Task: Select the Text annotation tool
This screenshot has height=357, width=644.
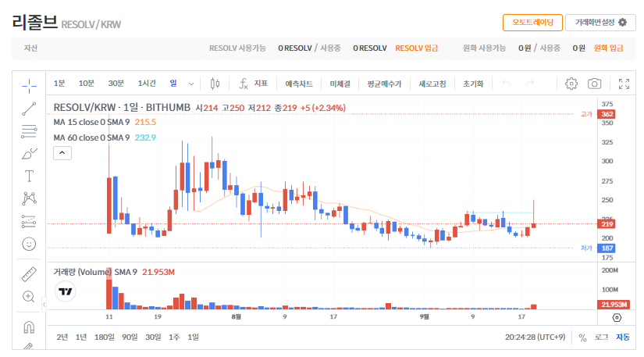Action: click(29, 177)
